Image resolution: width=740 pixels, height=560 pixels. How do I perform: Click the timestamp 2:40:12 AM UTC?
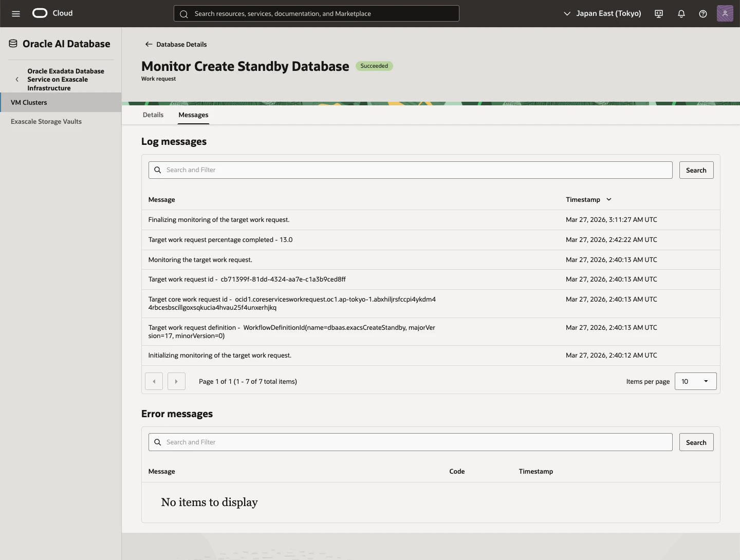tap(612, 356)
